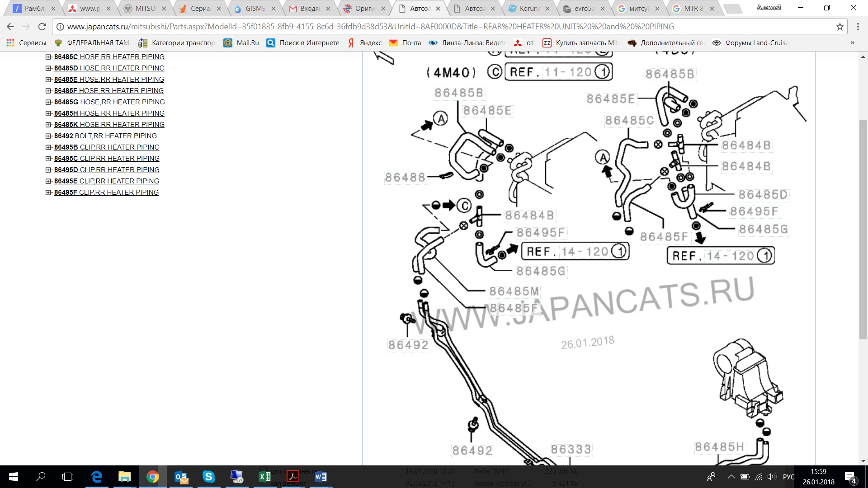Expand the 86492 BOLT tree node
Image resolution: width=868 pixels, height=488 pixels.
tap(48, 136)
